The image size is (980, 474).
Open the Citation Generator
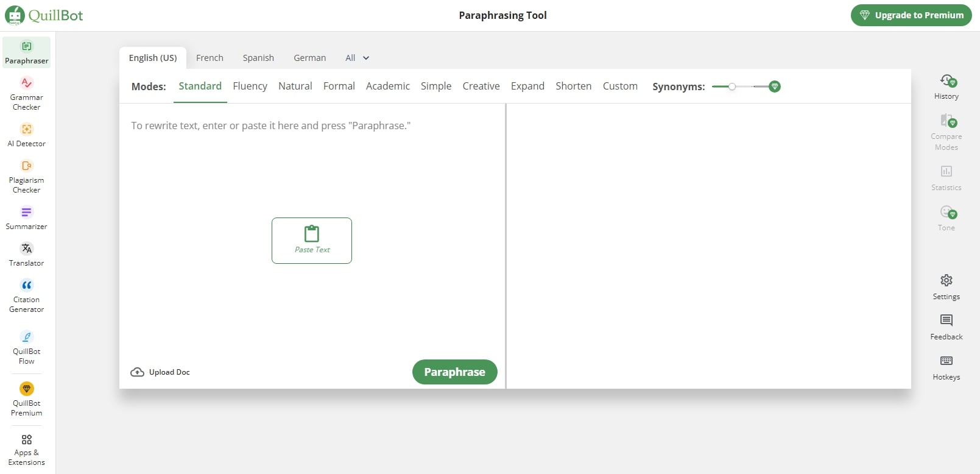point(26,295)
